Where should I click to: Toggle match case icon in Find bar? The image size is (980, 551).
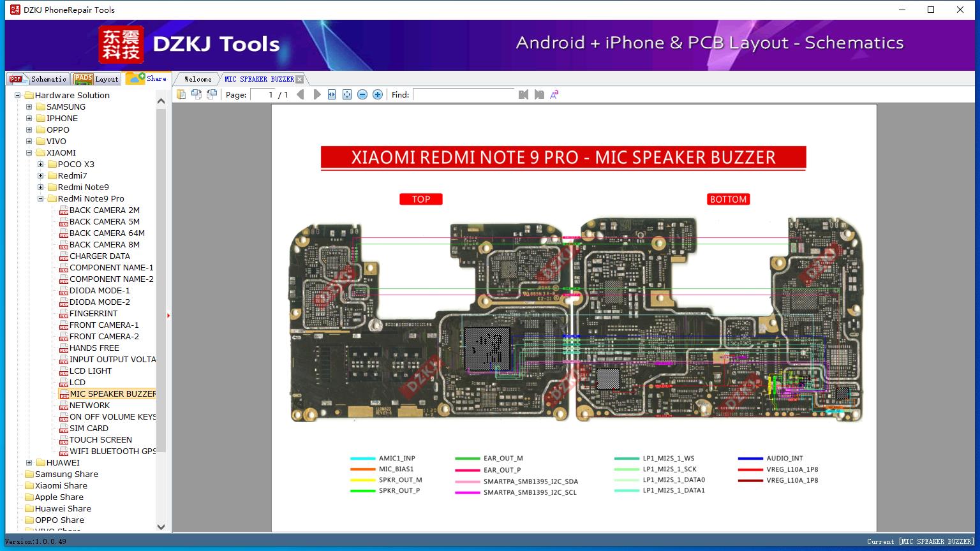[x=554, y=94]
